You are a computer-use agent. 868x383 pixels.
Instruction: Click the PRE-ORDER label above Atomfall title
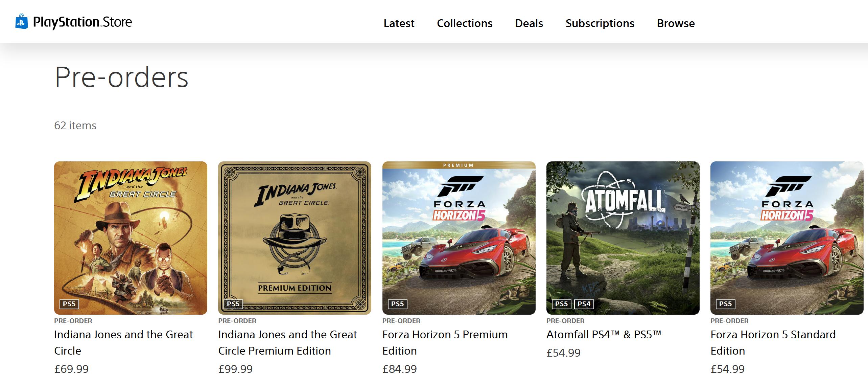[565, 321]
